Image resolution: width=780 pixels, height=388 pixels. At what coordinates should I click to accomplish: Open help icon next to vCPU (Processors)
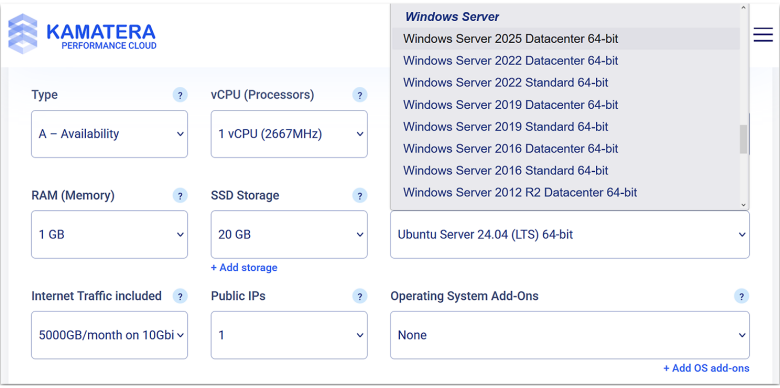pyautogui.click(x=360, y=95)
